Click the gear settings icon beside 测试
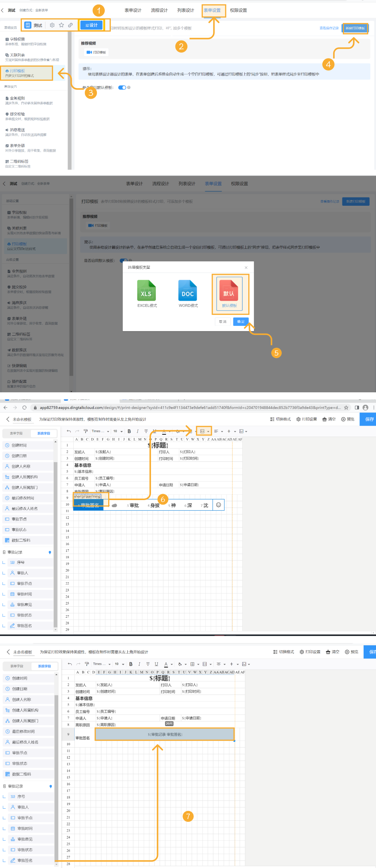This screenshot has height=868, width=376. tap(52, 25)
